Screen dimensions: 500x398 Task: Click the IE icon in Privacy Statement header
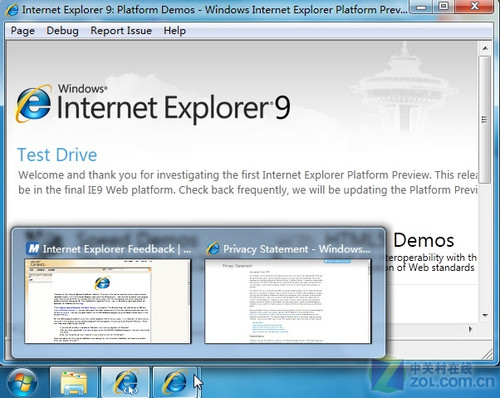pyautogui.click(x=213, y=249)
